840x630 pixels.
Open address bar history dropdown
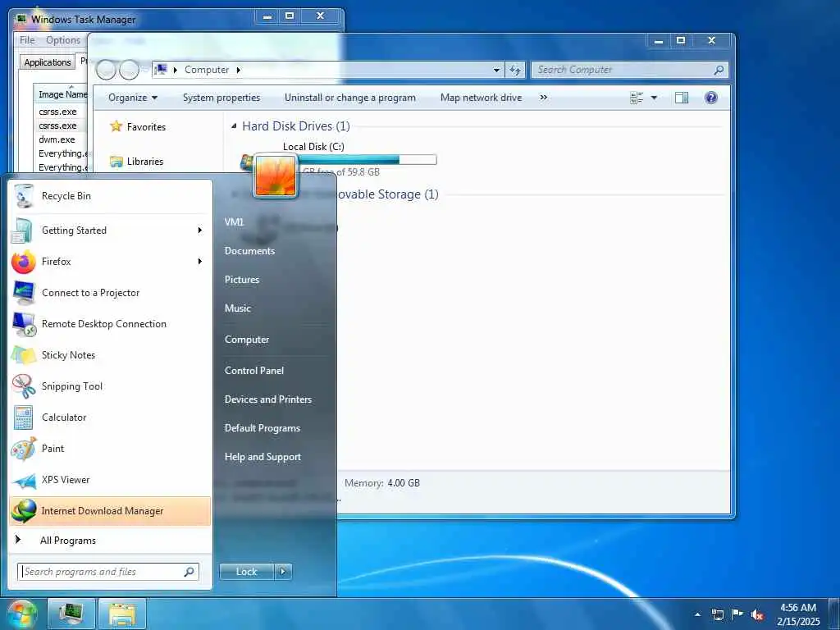(x=496, y=70)
